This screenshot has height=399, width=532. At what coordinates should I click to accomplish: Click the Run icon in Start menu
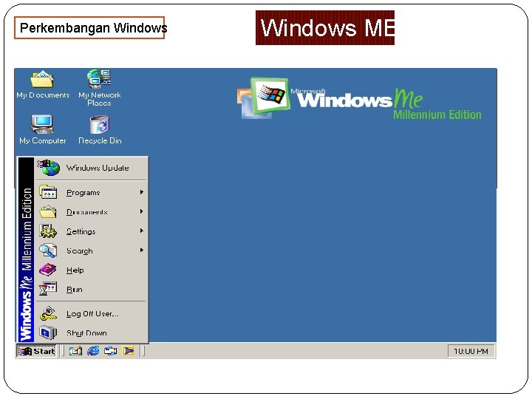pyautogui.click(x=48, y=289)
